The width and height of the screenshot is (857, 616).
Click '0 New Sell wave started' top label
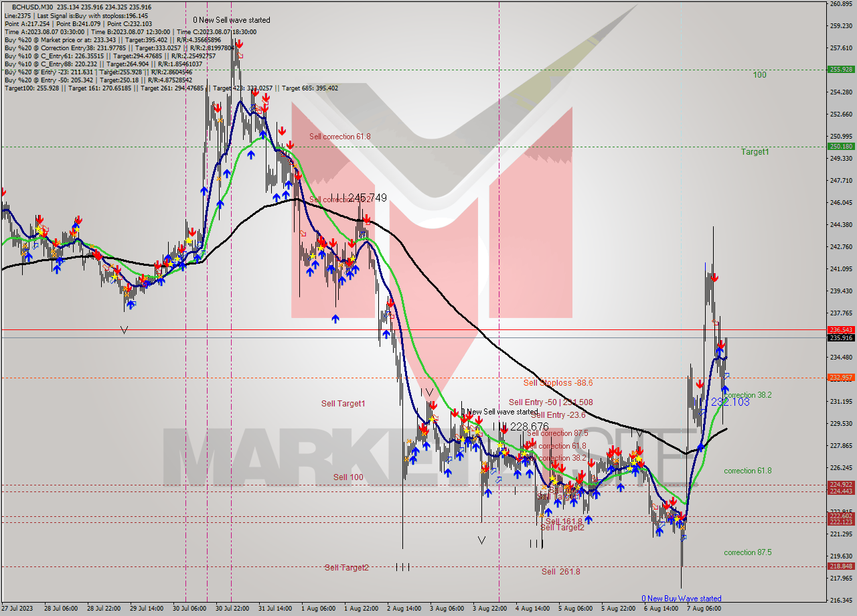click(232, 20)
